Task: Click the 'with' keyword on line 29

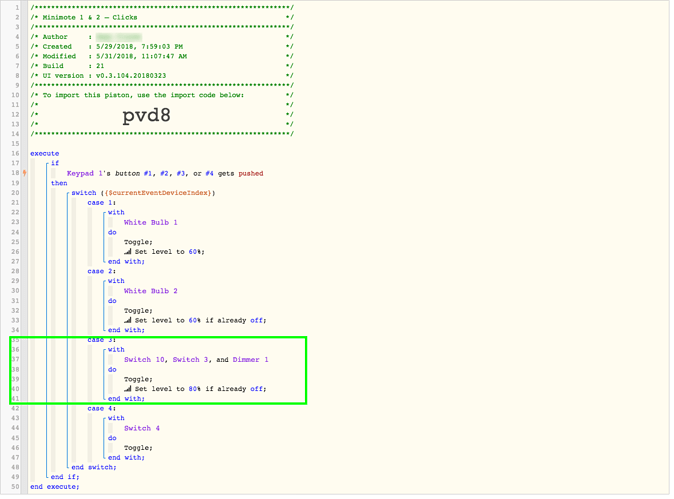Action: coord(116,282)
